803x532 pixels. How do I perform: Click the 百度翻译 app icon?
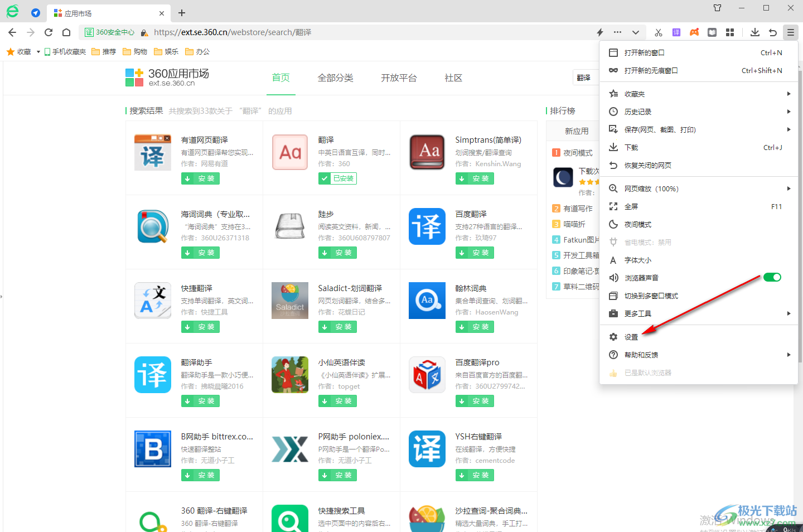(x=427, y=226)
